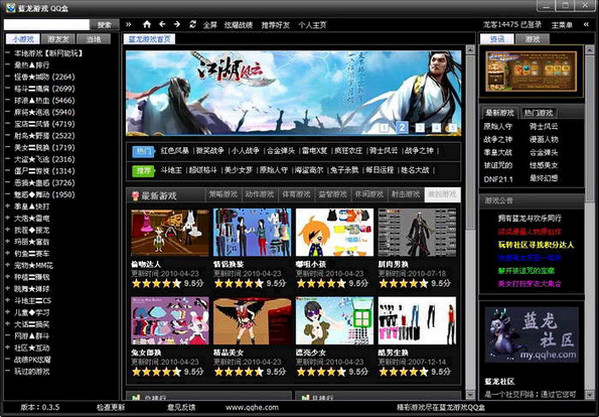Open the 主菜单 main menu
The height and width of the screenshot is (417, 599).
tap(562, 25)
